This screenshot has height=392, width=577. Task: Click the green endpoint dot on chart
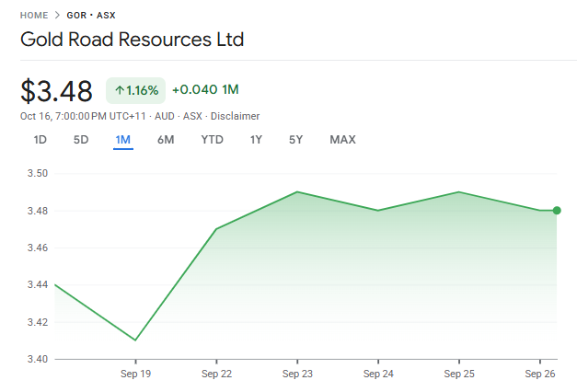557,211
